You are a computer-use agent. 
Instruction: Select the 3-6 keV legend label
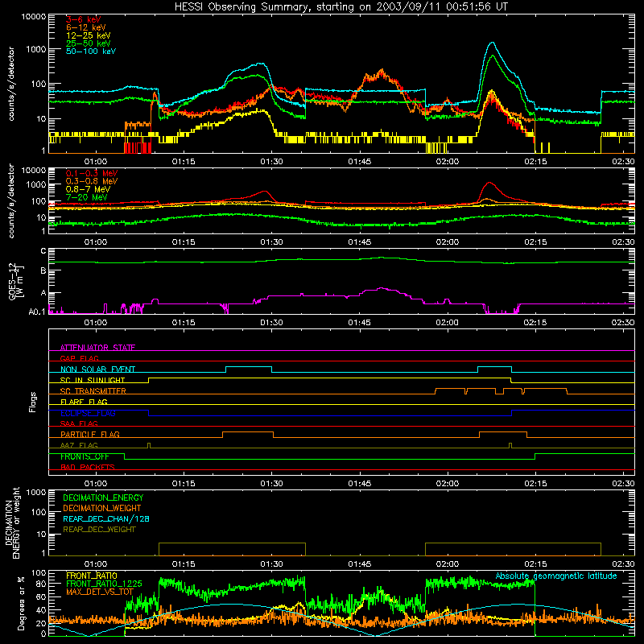(83, 19)
